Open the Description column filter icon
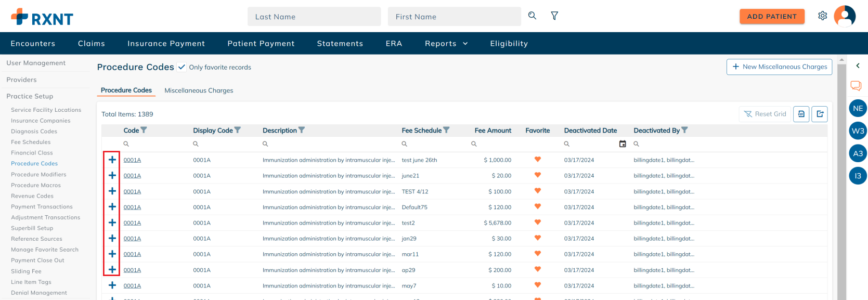Screen dimensions: 868x300 tap(302, 130)
